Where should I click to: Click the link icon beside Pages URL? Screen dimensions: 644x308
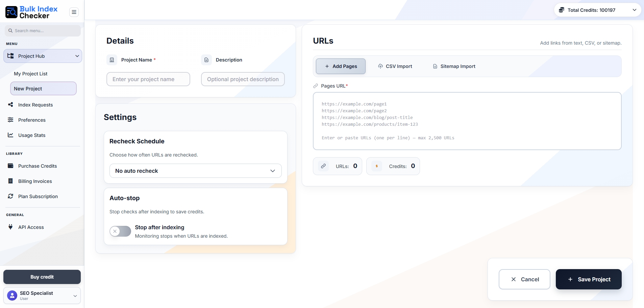tap(316, 86)
